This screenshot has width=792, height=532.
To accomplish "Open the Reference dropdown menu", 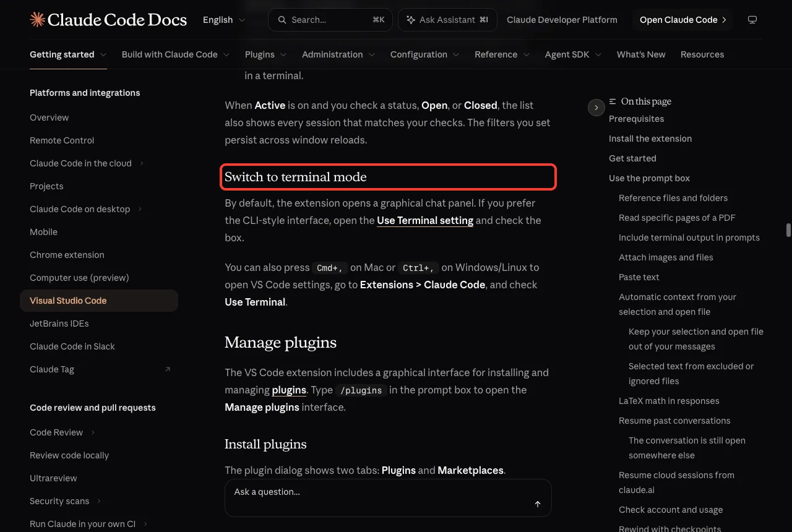I will click(x=502, y=54).
